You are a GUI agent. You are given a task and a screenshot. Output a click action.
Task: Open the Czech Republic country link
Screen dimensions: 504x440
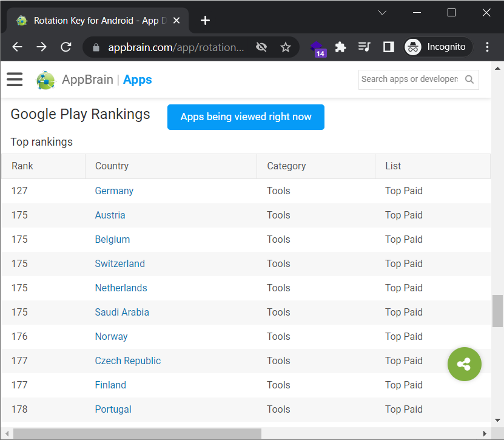127,360
